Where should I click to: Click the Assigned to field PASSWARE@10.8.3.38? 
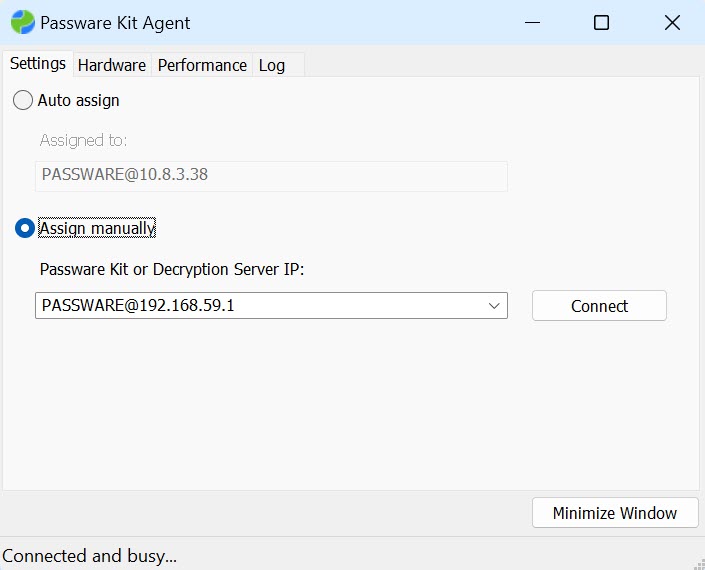coord(271,176)
